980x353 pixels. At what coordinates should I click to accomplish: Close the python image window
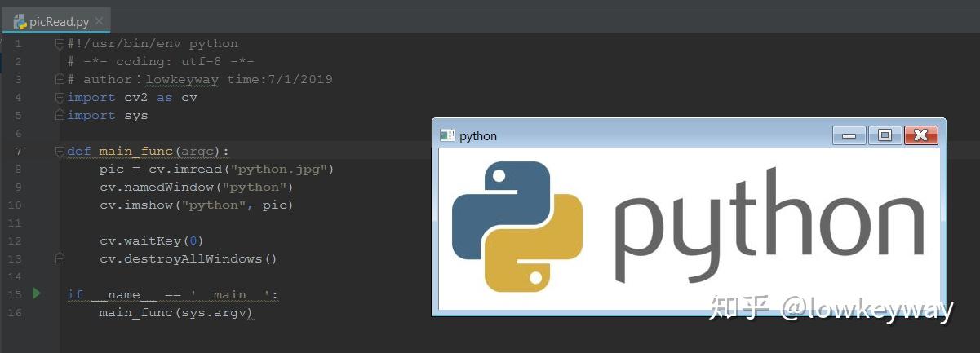pyautogui.click(x=921, y=135)
